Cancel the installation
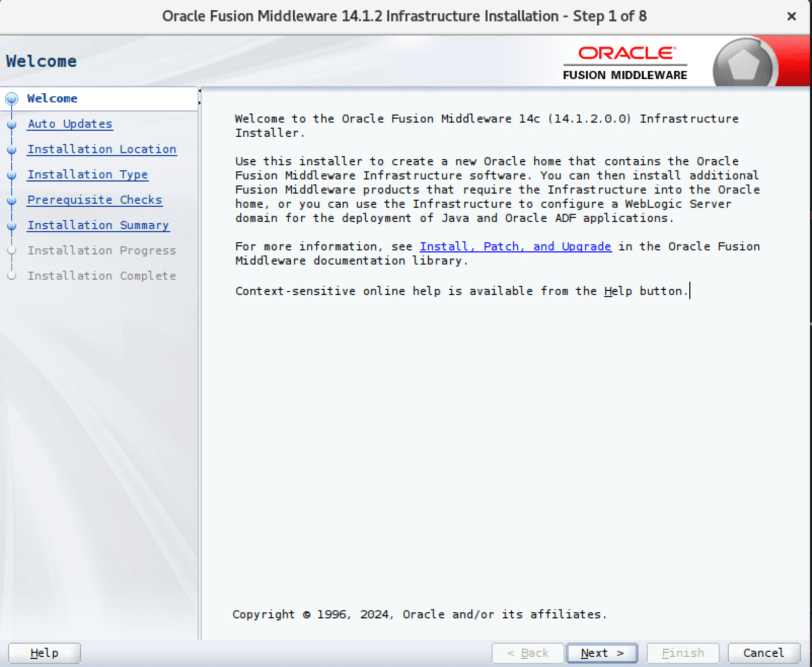The image size is (812, 667). pos(764,653)
